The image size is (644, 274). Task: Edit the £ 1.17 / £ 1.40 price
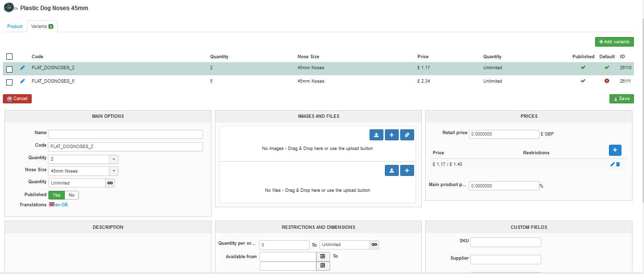(612, 164)
